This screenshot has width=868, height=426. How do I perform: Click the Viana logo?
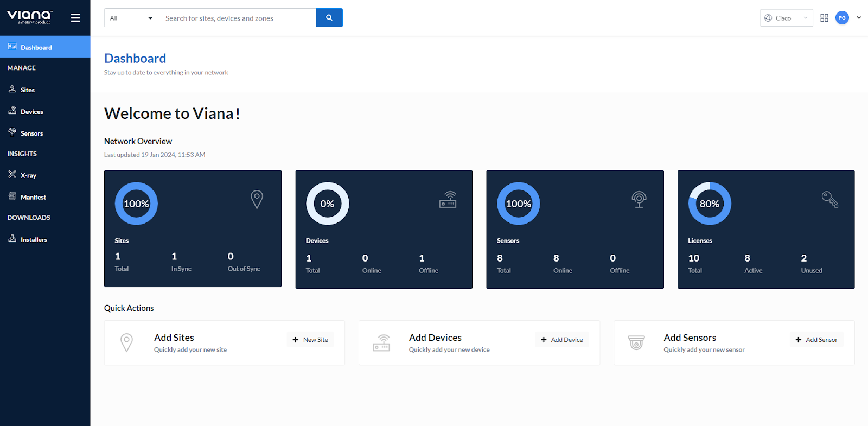tap(30, 17)
